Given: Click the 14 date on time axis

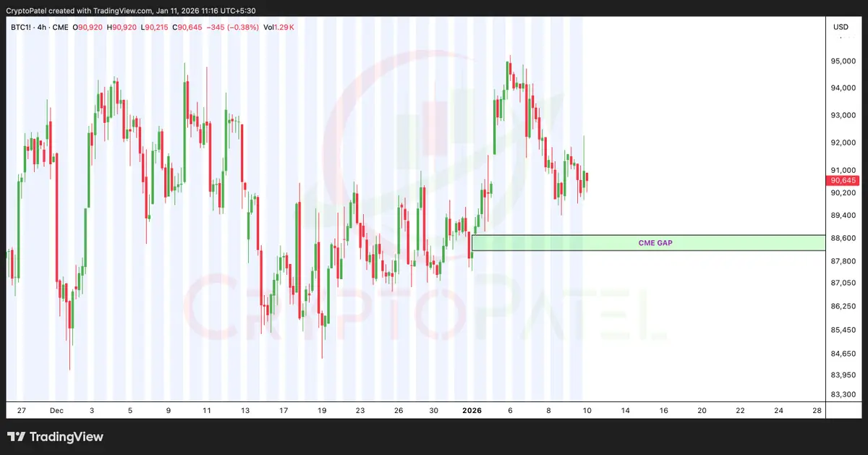Looking at the screenshot, I should 625,410.
